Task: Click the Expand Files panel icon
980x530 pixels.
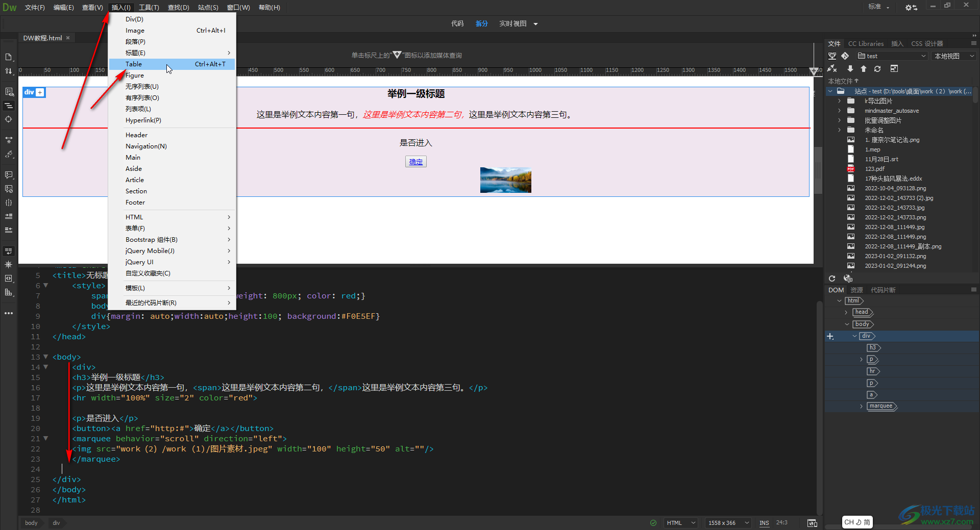Action: coord(894,68)
